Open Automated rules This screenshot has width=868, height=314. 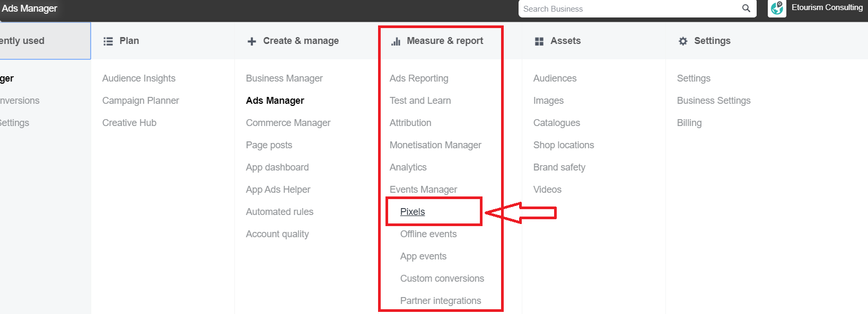tap(279, 212)
